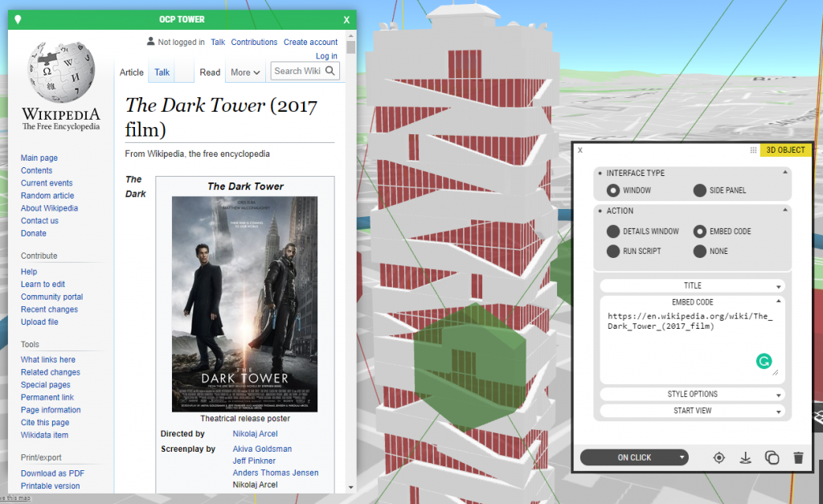Switch to the Article tab
Screen dimensions: 823x504
coord(131,72)
